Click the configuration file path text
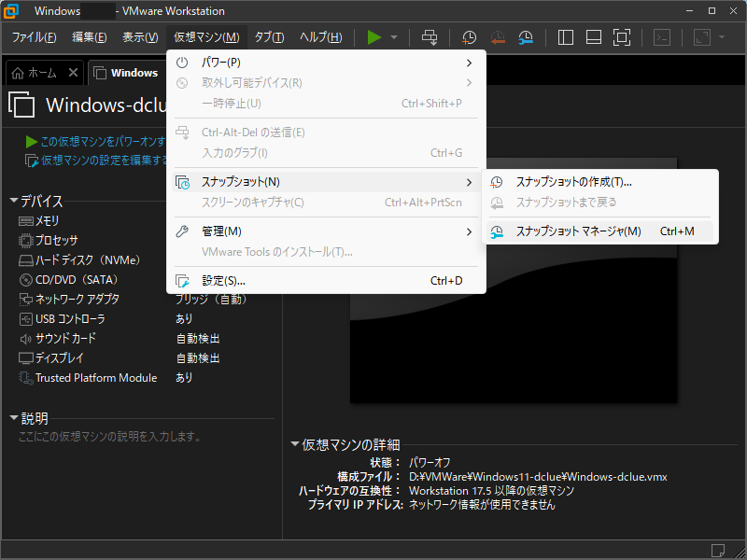 [x=538, y=477]
